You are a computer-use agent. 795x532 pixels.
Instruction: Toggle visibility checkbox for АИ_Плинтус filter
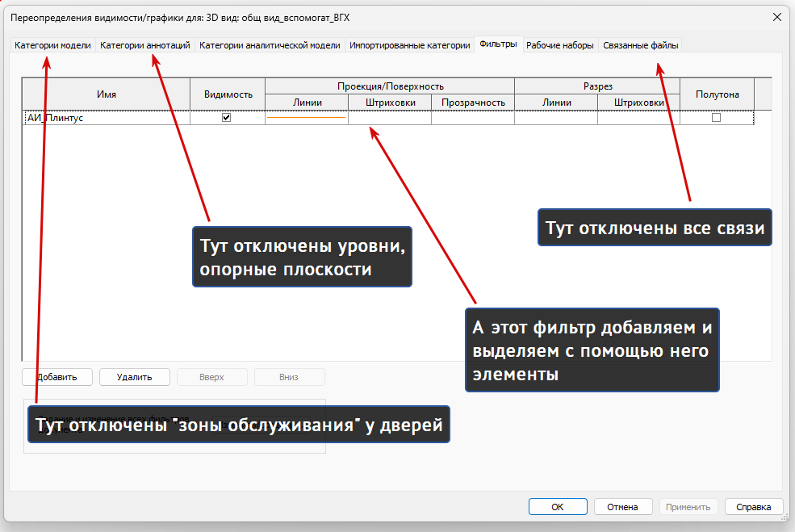click(x=227, y=118)
